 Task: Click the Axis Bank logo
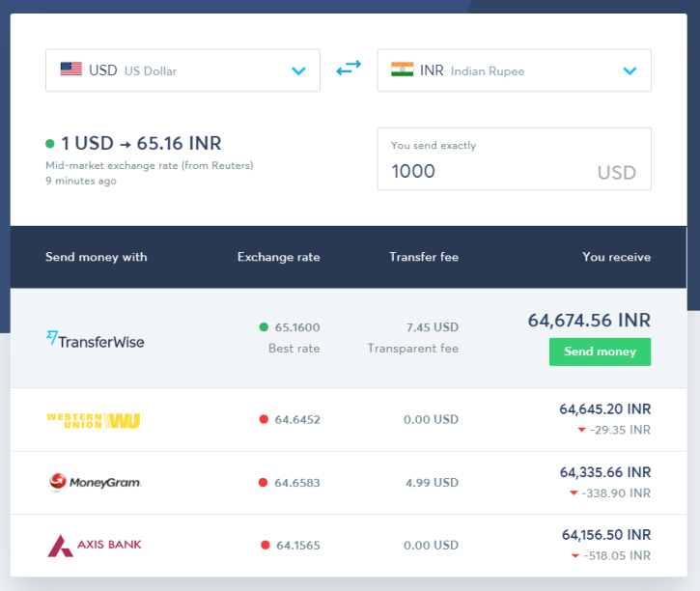pos(95,545)
